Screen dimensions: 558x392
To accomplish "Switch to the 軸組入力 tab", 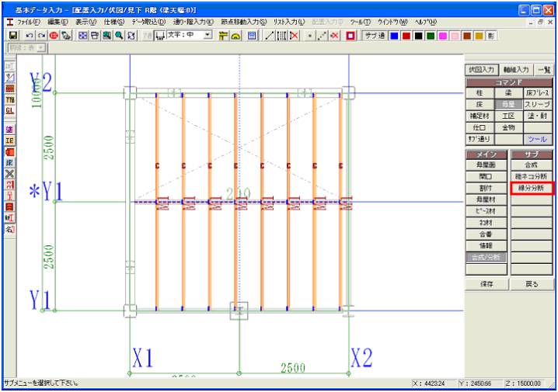I will [x=516, y=70].
